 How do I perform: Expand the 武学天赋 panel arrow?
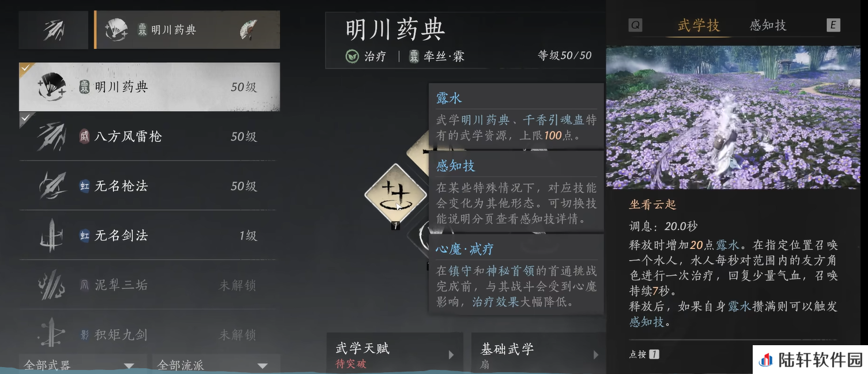451,355
